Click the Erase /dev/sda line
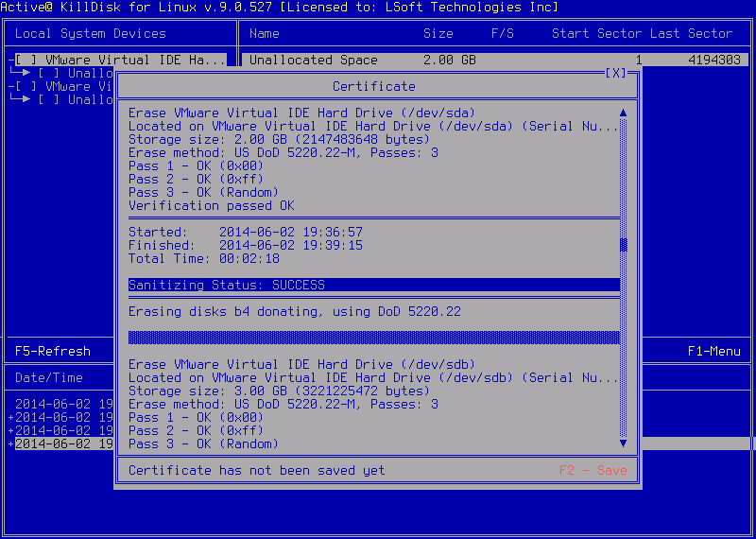The image size is (756, 539). tap(301, 113)
